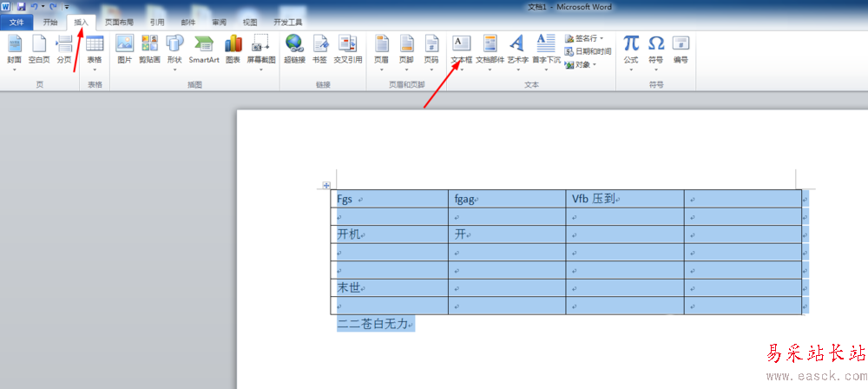Insert a page break (分页)
The image size is (868, 389).
tap(65, 49)
